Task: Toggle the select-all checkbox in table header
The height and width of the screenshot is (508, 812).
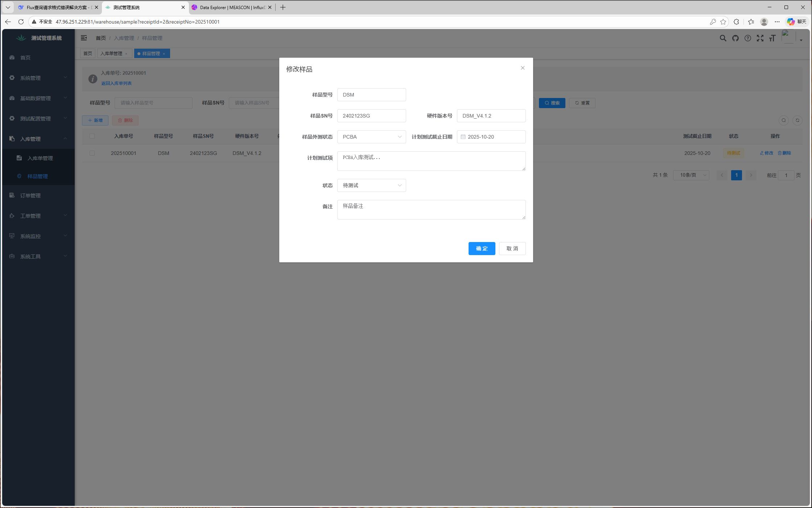Action: 92,136
